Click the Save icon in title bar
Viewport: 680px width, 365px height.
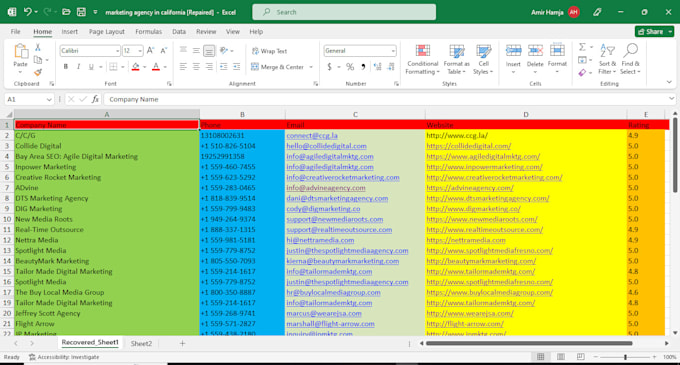[x=81, y=12]
